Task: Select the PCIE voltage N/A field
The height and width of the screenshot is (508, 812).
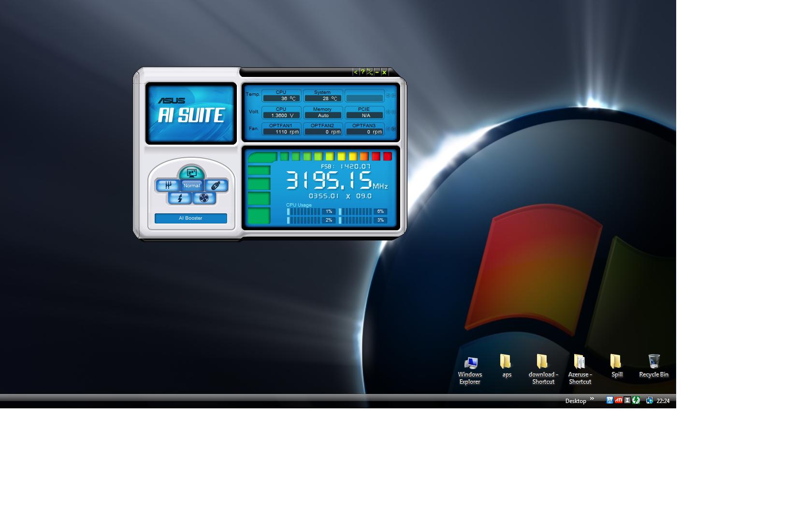Action: coord(364,112)
